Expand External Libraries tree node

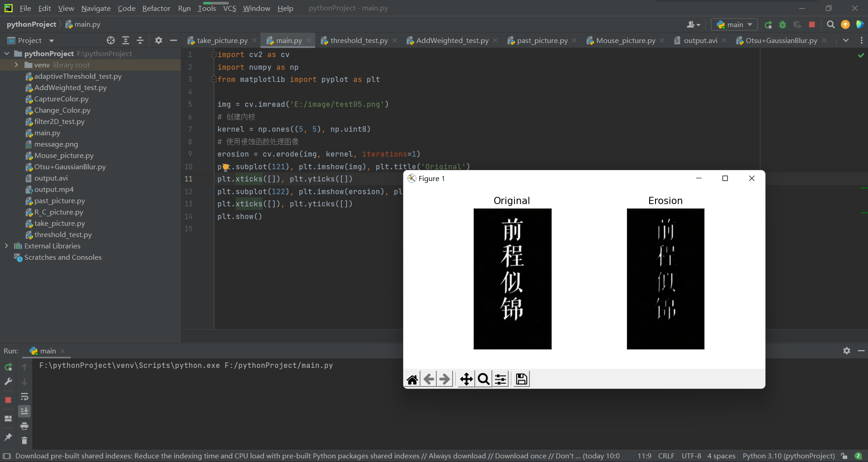(x=6, y=246)
